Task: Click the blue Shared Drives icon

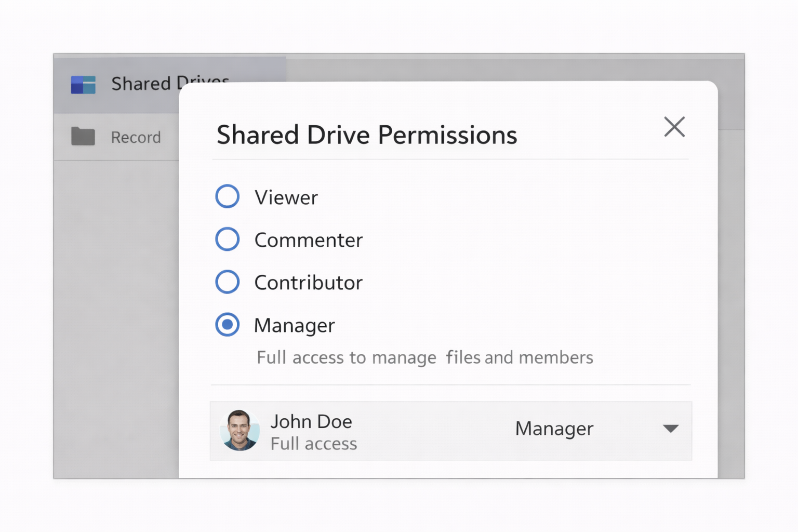Action: pyautogui.click(x=83, y=85)
